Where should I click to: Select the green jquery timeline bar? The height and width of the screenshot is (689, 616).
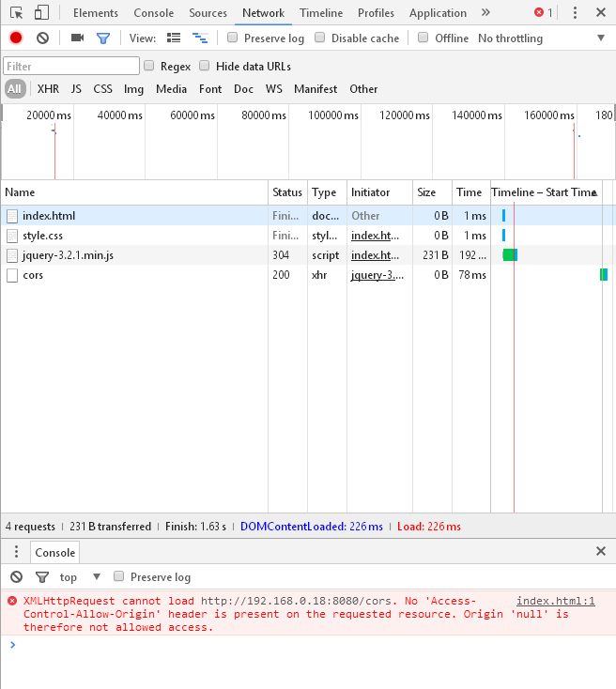tap(510, 255)
